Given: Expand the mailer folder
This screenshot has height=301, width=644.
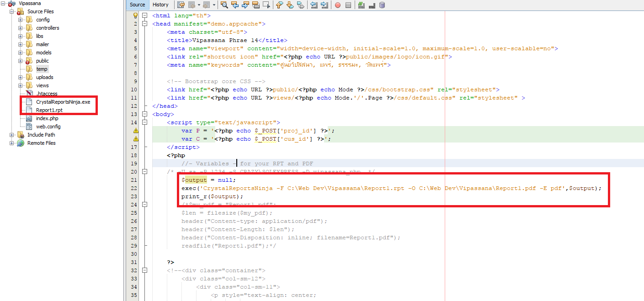Looking at the screenshot, I should 20,44.
